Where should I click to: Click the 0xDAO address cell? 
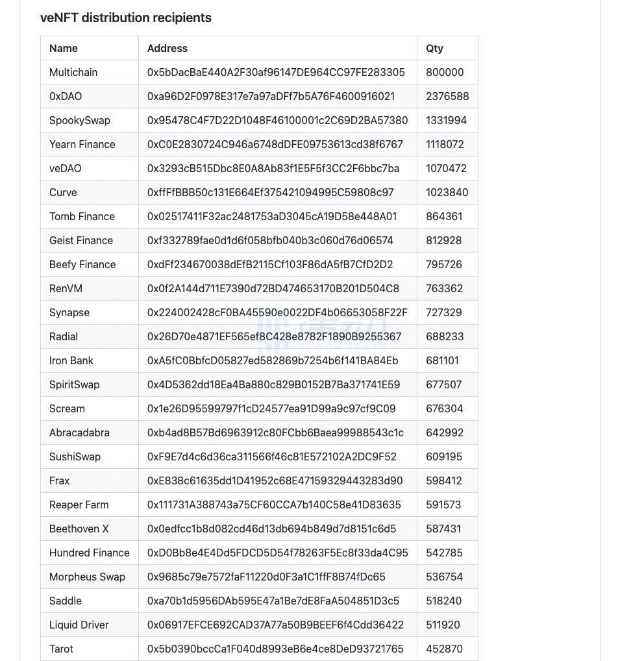[x=271, y=96]
